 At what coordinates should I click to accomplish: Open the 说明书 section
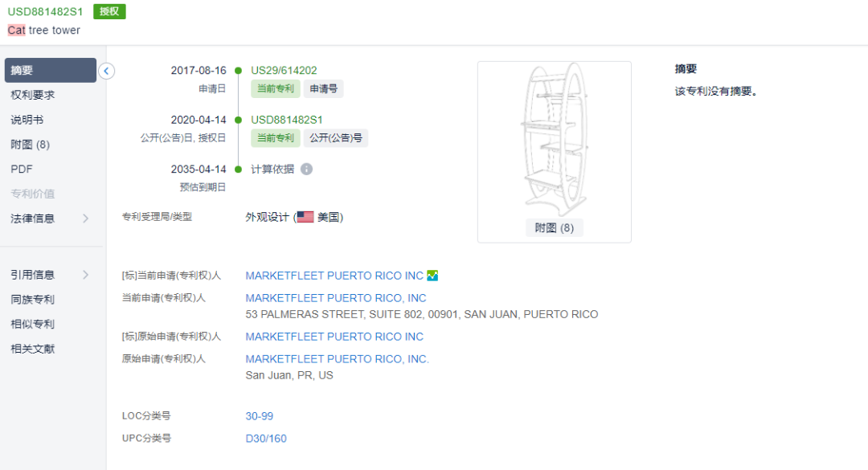point(27,120)
